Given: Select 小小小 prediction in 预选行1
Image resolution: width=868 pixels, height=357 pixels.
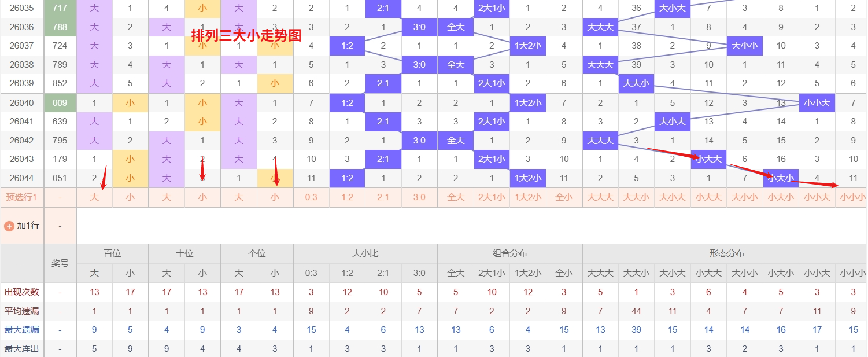Looking at the screenshot, I should [853, 197].
